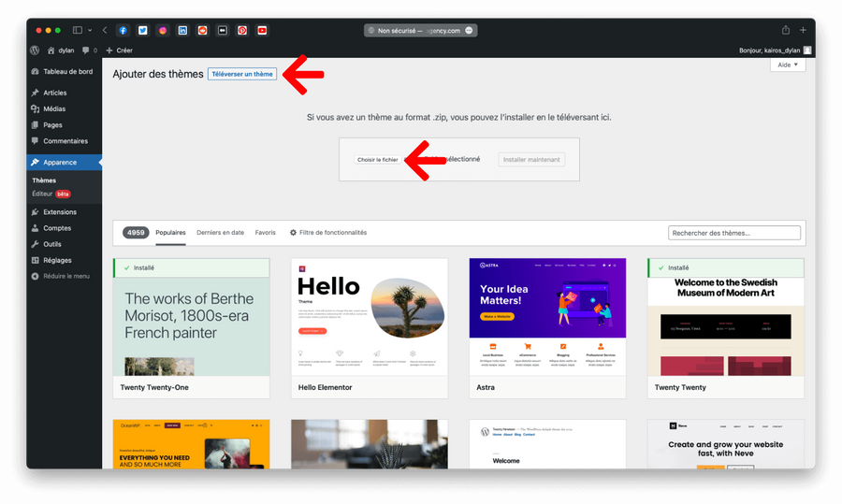This screenshot has width=842, height=504.
Task: Select the Neve theme thumbnail
Action: click(726, 444)
